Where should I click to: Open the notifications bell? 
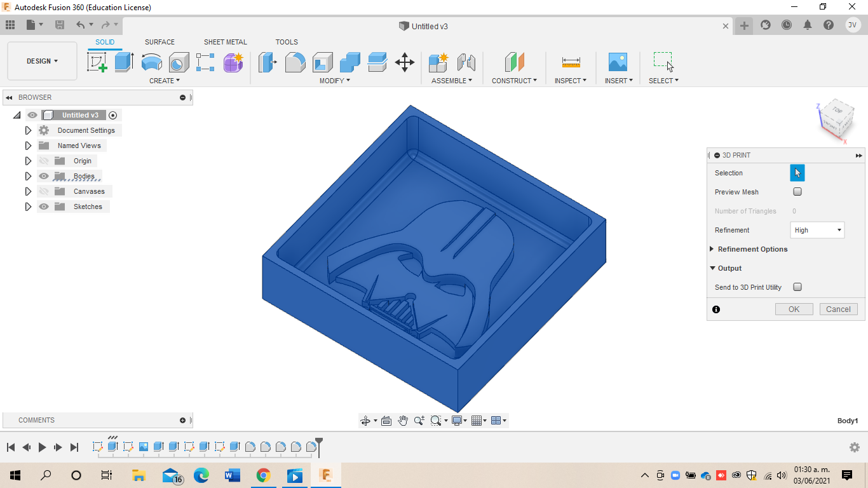point(808,25)
